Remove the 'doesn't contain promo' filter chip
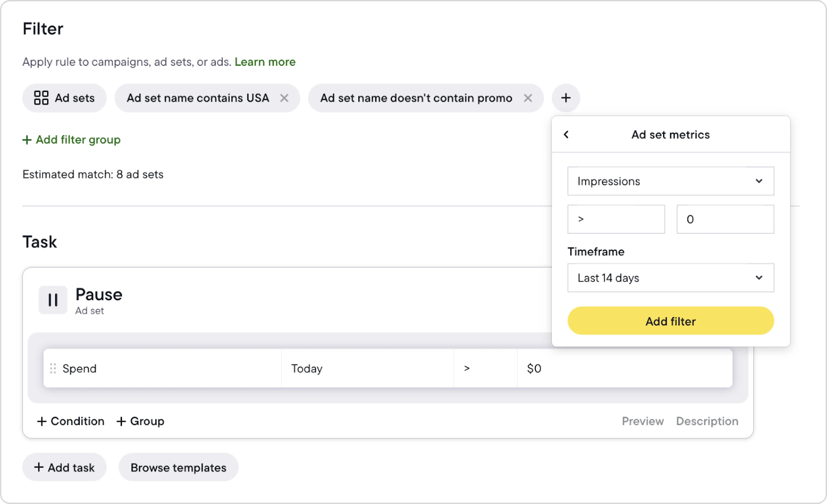 pyautogui.click(x=528, y=98)
